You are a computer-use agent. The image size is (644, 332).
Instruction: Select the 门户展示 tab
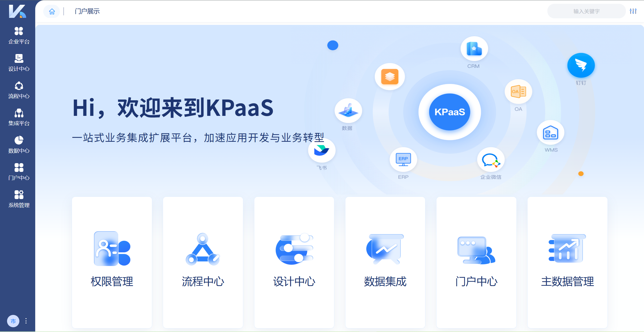(x=87, y=11)
